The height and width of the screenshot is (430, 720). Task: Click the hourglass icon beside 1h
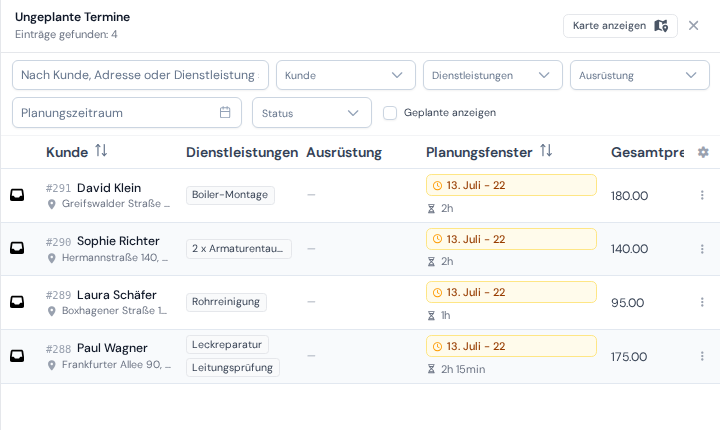(x=431, y=316)
